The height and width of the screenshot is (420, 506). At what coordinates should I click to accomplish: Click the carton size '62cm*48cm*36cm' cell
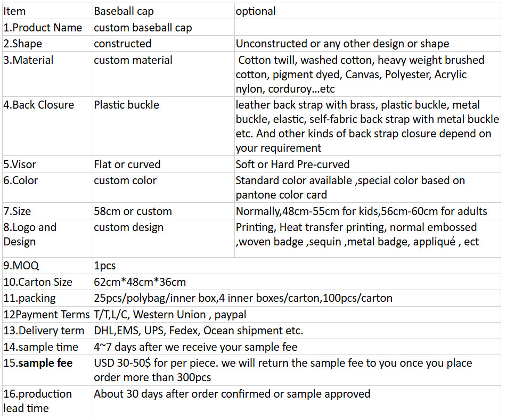point(140,282)
